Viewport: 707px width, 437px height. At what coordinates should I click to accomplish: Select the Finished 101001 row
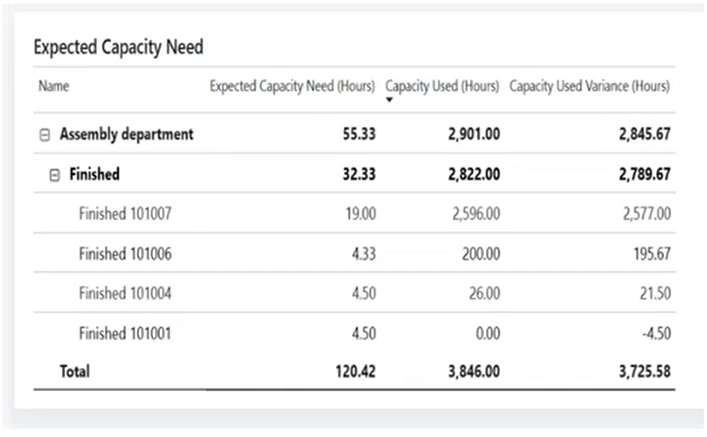124,333
